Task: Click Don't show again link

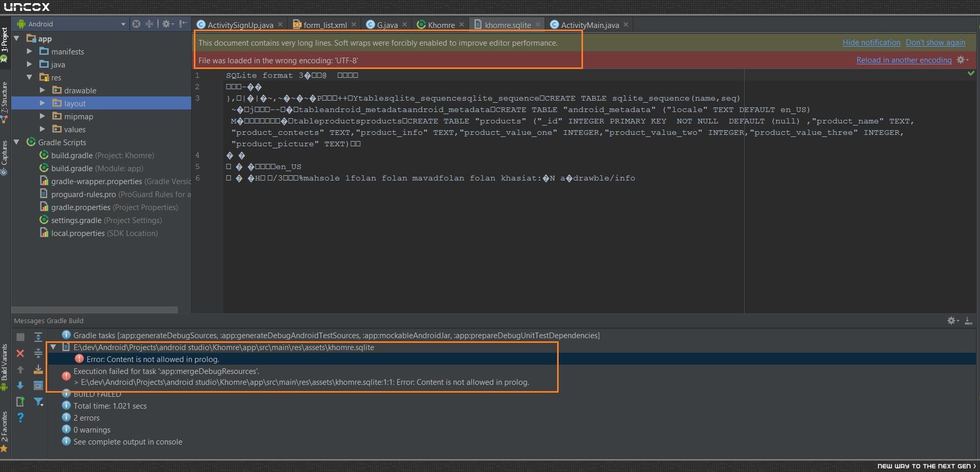Action: click(935, 43)
